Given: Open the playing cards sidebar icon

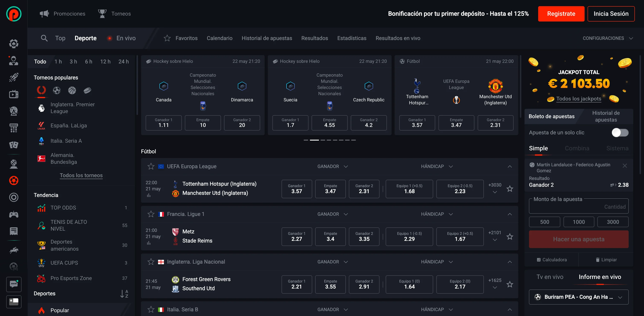Looking at the screenshot, I should [x=14, y=145].
